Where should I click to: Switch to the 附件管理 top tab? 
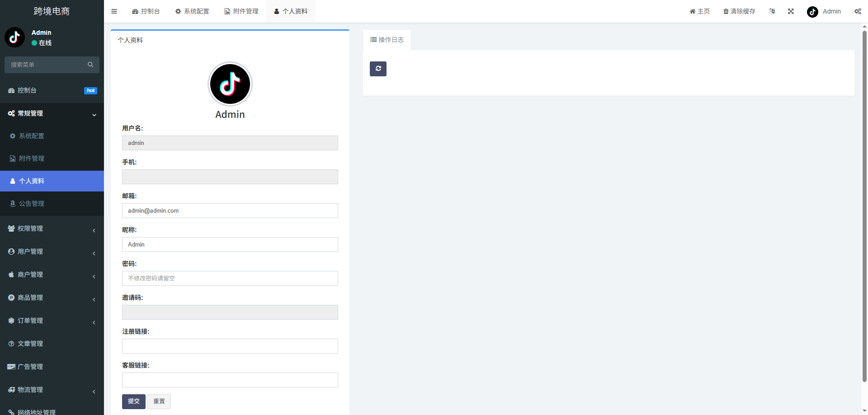241,11
